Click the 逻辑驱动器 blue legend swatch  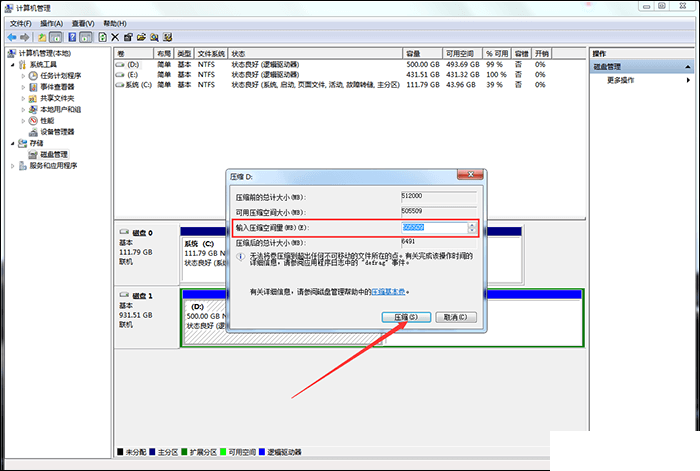[x=262, y=452]
